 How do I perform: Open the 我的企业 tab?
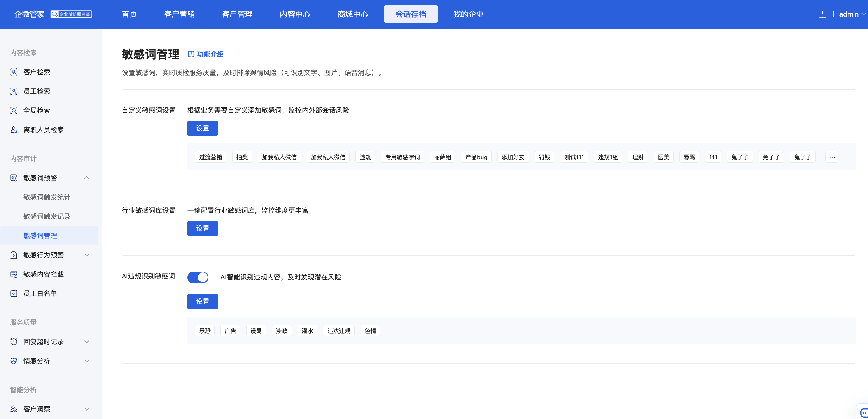point(468,14)
